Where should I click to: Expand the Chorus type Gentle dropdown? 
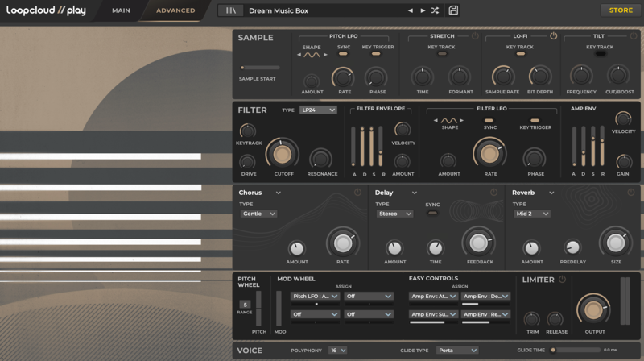pyautogui.click(x=258, y=214)
